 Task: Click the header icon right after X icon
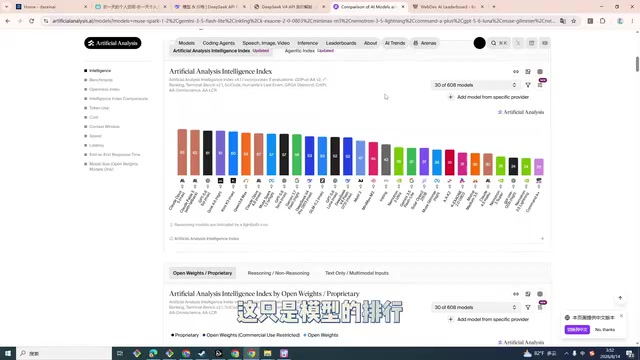(x=531, y=43)
